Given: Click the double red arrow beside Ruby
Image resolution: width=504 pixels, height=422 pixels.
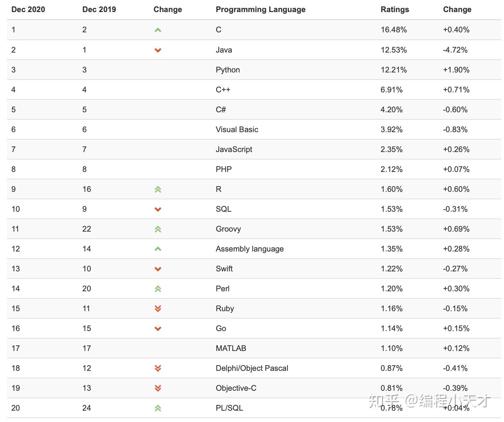Looking at the screenshot, I should [158, 309].
